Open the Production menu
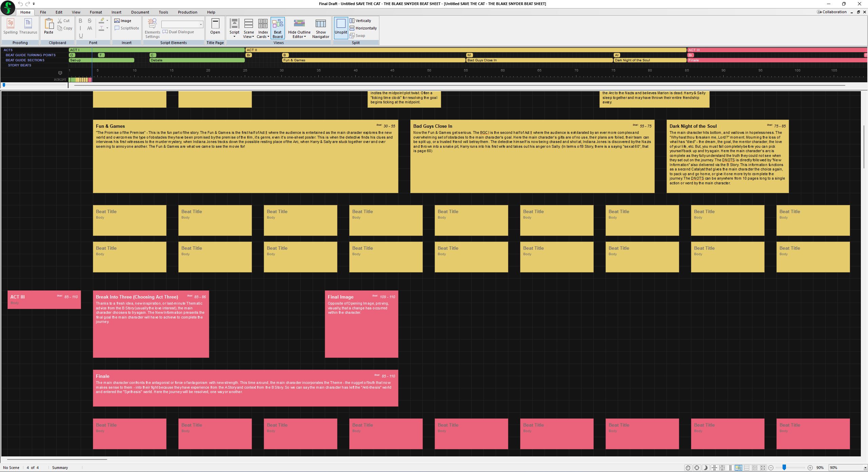The width and height of the screenshot is (868, 472). tap(187, 12)
